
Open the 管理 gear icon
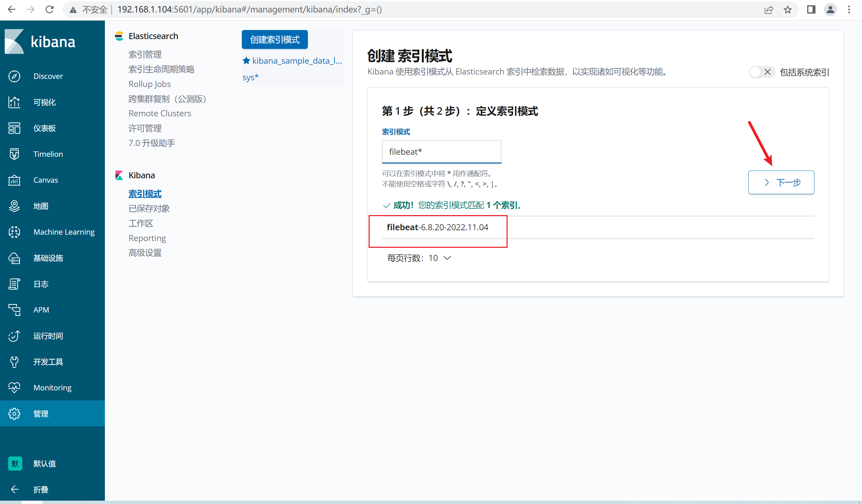click(x=14, y=414)
